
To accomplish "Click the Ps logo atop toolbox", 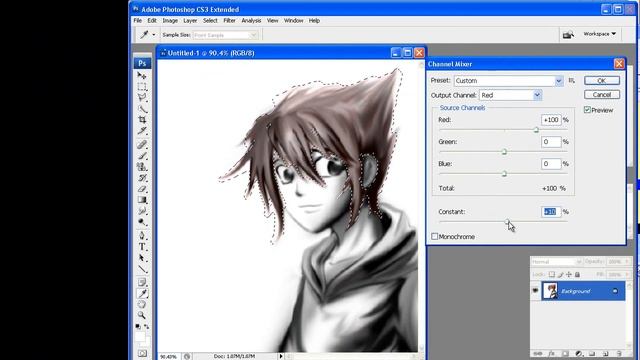I will point(142,63).
